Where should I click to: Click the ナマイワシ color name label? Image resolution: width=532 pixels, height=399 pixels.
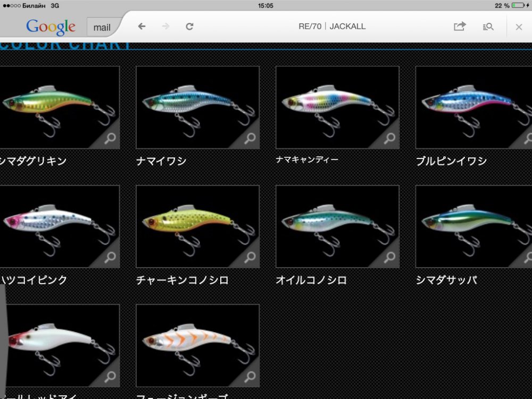[161, 161]
